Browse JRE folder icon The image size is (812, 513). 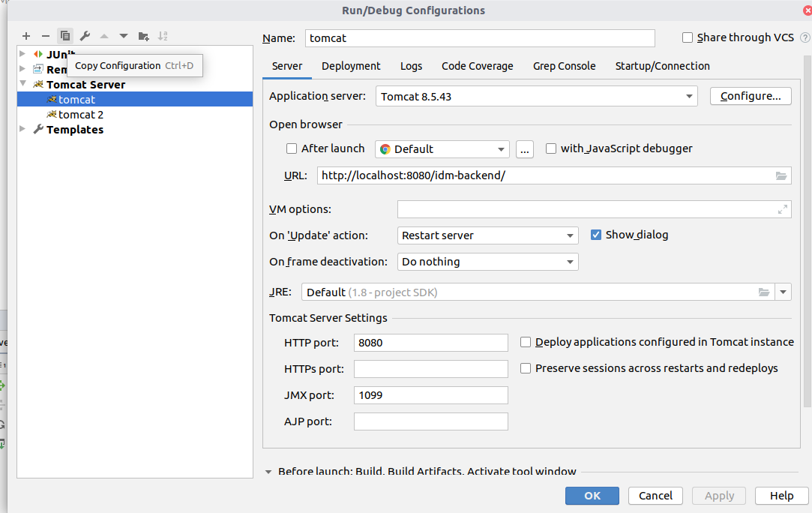pos(764,292)
